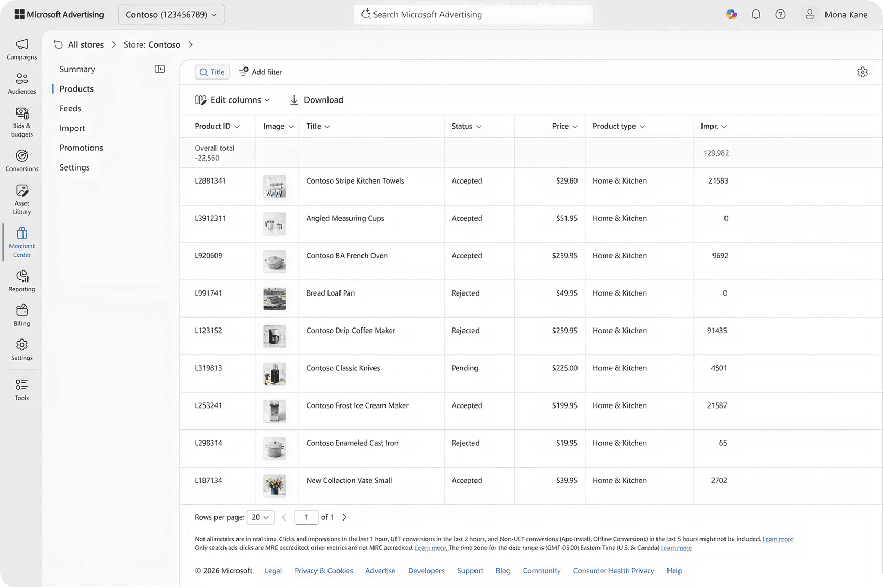The image size is (883, 588).
Task: Select Promotions in store menu
Action: 81,148
